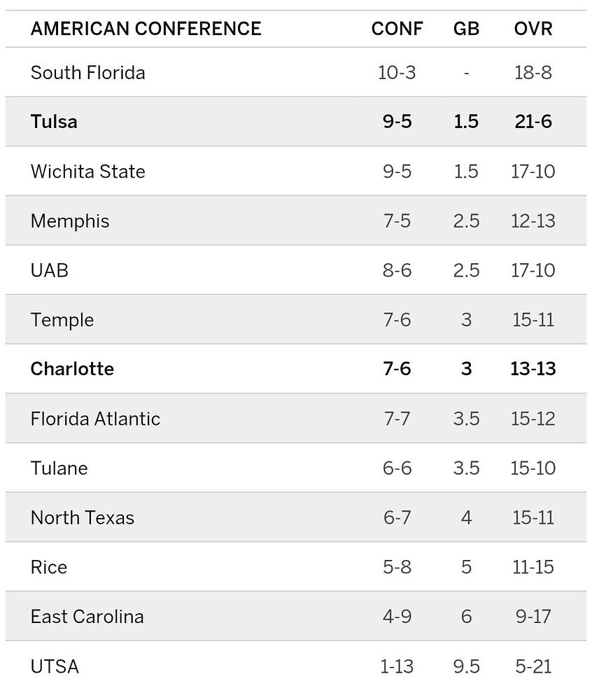Open the East Carolina team link
The height and width of the screenshot is (700, 592).
click(x=87, y=617)
